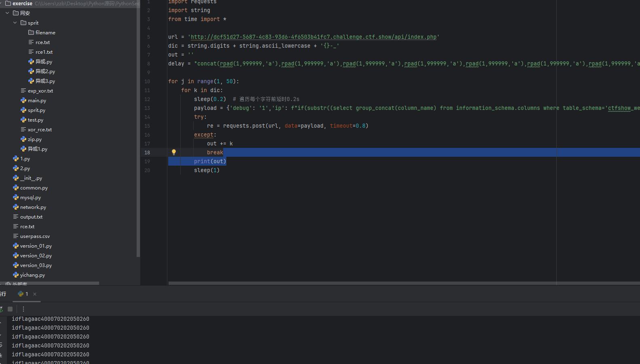Click 'out += k' statement

tap(220, 143)
